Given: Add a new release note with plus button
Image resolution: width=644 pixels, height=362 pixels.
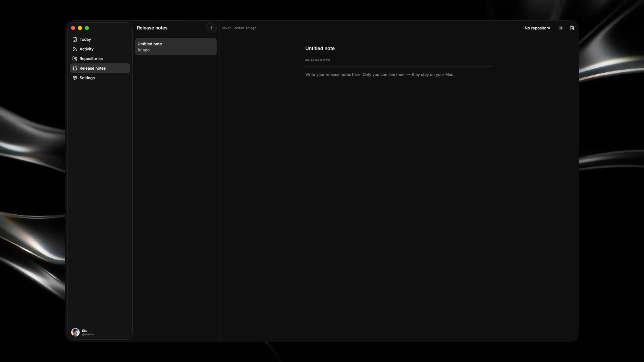Looking at the screenshot, I should click(x=211, y=28).
